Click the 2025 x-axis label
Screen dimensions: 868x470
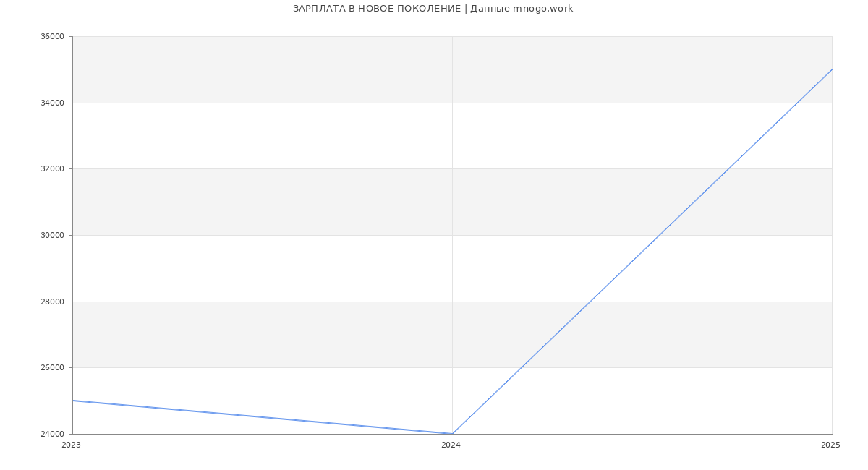coord(830,445)
